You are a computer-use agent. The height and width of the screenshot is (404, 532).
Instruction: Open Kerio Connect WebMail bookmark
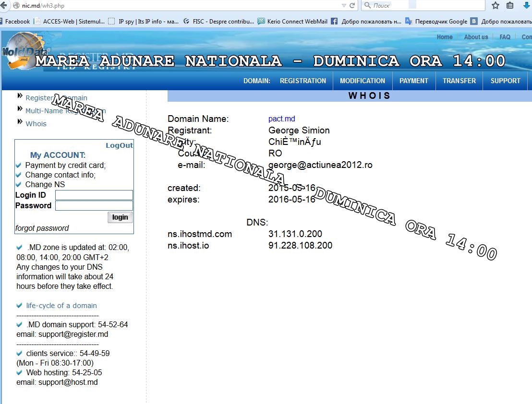(292, 22)
